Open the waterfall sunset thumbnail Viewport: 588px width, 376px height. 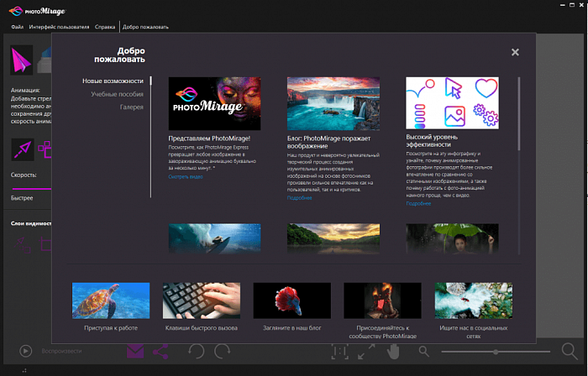[333, 103]
